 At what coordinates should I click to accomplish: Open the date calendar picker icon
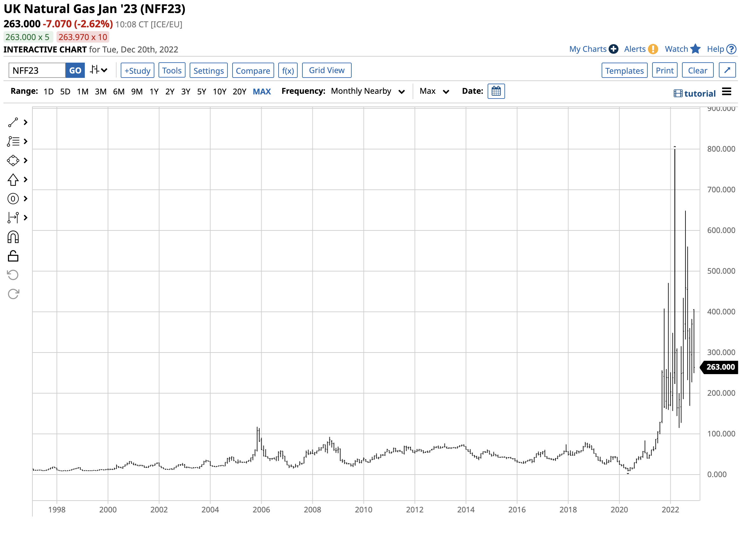pos(496,91)
